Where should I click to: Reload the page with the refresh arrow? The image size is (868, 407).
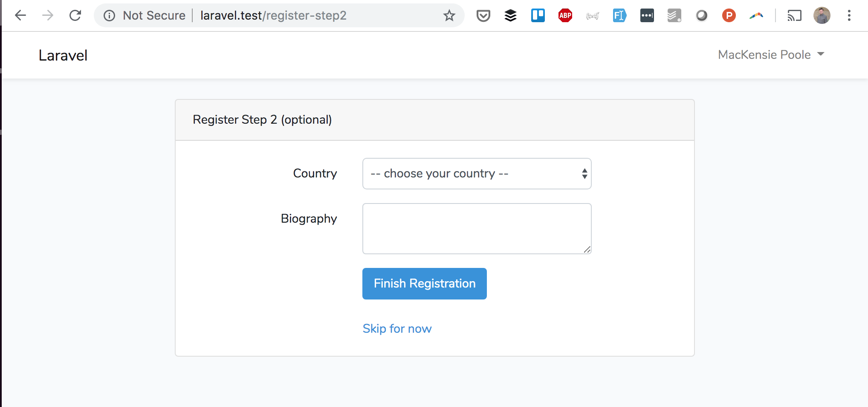click(75, 15)
